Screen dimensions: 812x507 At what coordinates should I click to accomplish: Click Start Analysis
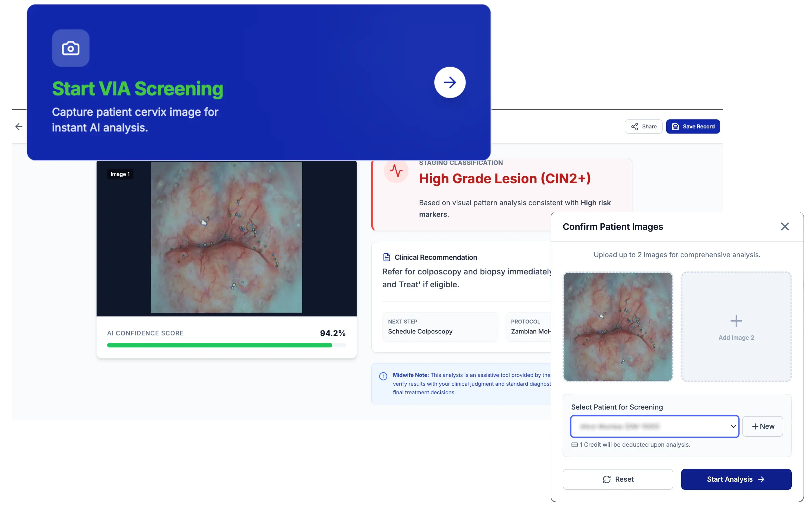point(736,479)
